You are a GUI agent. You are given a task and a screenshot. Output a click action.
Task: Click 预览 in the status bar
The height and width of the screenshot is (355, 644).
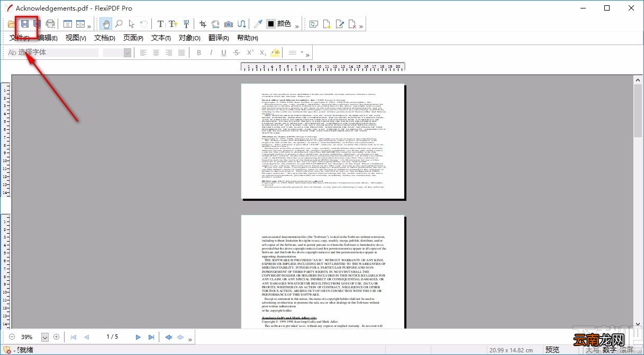pos(552,350)
